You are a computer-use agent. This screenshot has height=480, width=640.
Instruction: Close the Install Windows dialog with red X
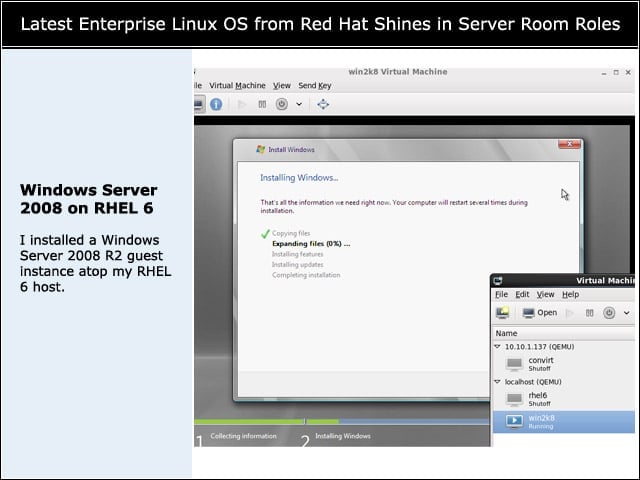[569, 144]
